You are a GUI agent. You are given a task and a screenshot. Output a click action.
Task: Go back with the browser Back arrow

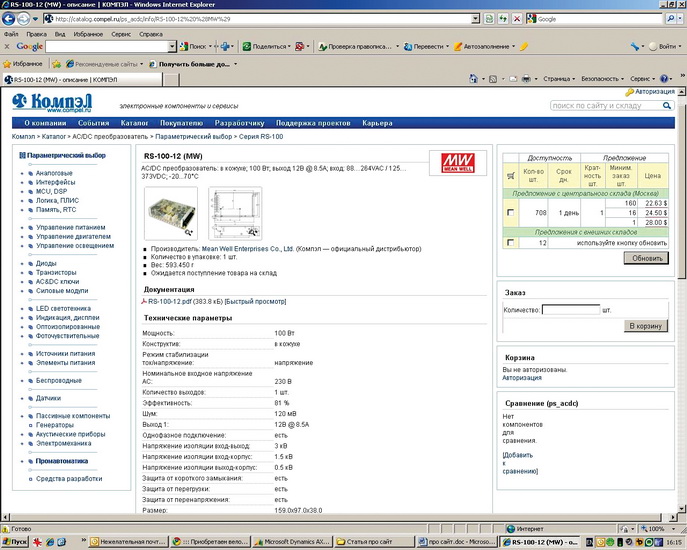tap(9, 19)
